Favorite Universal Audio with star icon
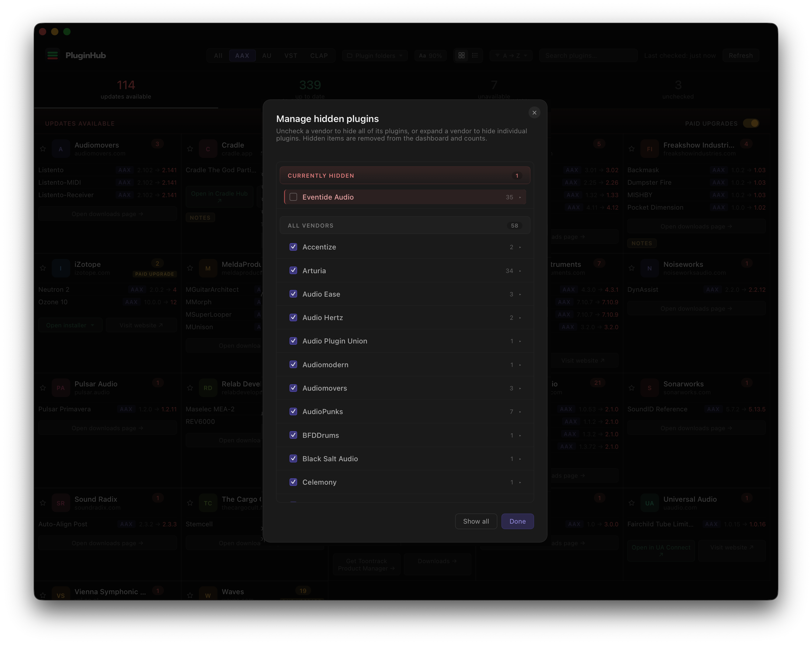The height and width of the screenshot is (645, 812). click(632, 503)
